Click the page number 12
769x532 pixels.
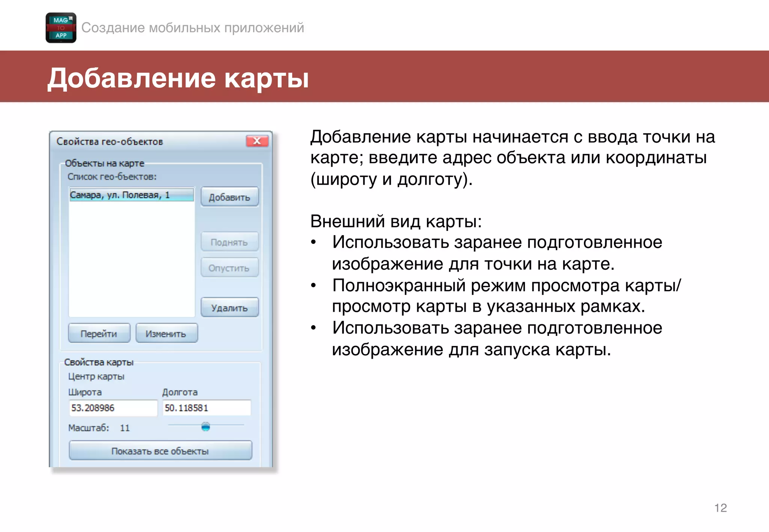tap(720, 508)
